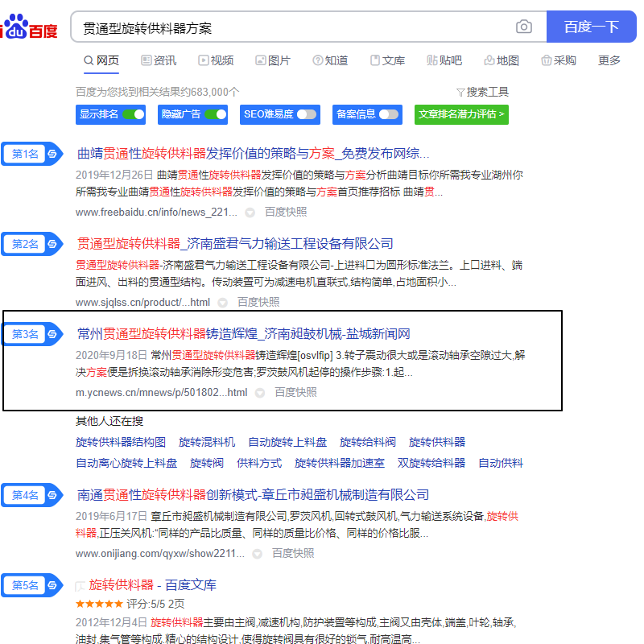This screenshot has height=644, width=644.
Task: Search related term 旋转混料机
Action: (207, 442)
